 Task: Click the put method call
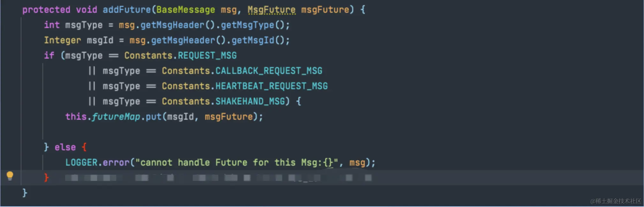[154, 117]
